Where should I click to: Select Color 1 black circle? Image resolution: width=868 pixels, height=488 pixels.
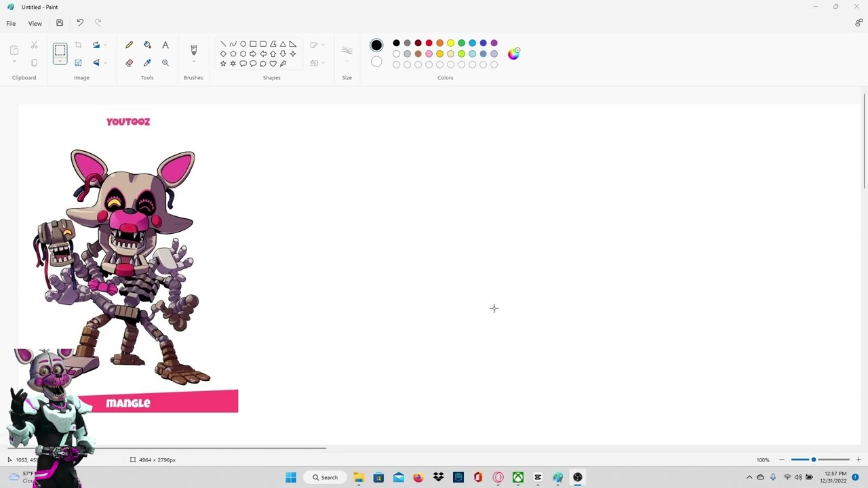[376, 45]
